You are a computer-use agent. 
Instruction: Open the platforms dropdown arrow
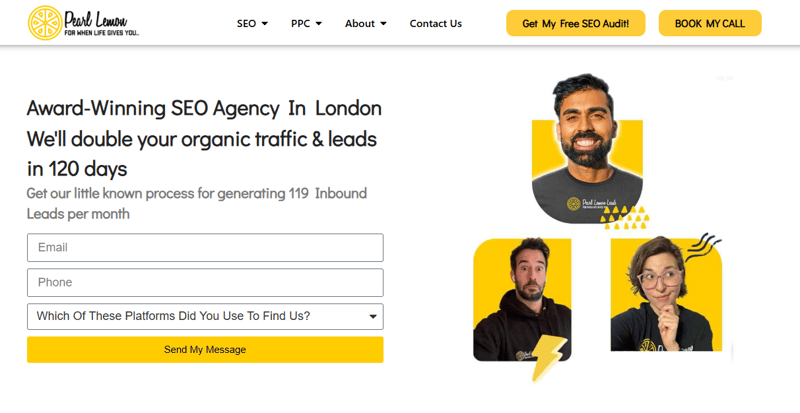pos(373,317)
